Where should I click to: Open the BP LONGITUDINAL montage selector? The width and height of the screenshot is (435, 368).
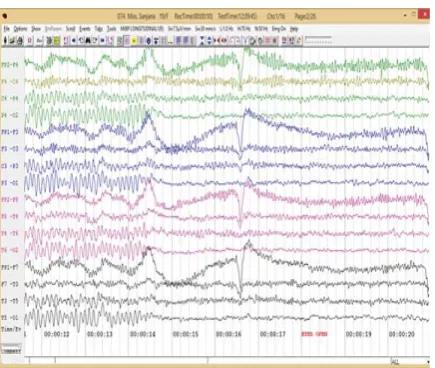coord(142,29)
